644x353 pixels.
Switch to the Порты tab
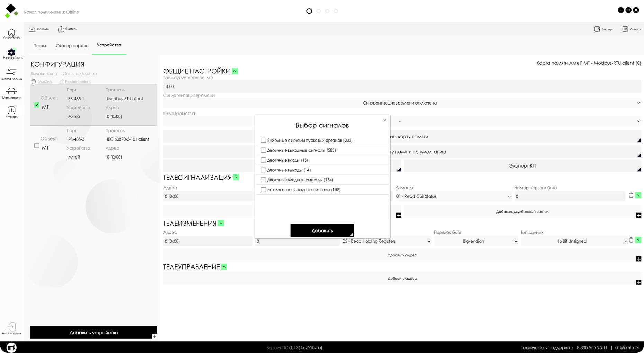pyautogui.click(x=39, y=46)
